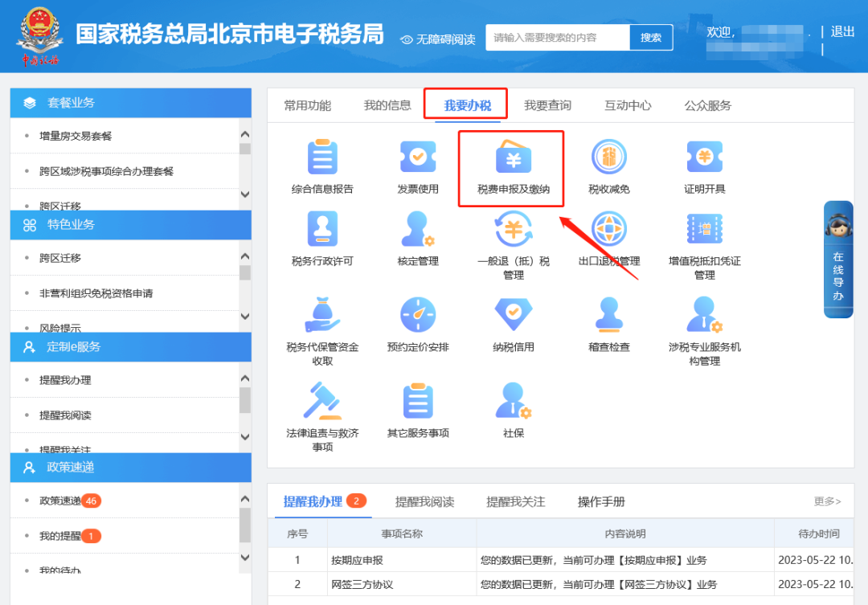Viewport: 868px width, 605px height.
Task: Open 预约定价安排 icon
Action: click(418, 315)
